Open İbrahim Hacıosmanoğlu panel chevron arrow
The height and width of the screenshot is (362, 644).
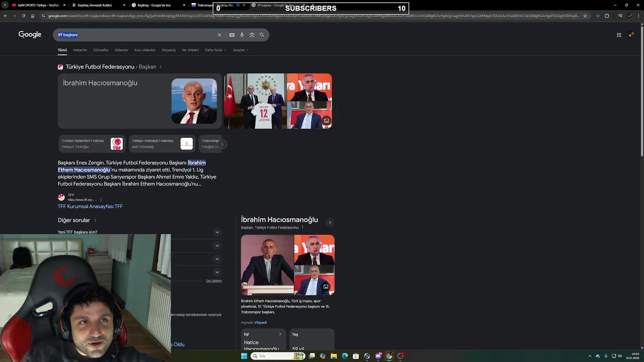pyautogui.click(x=330, y=222)
